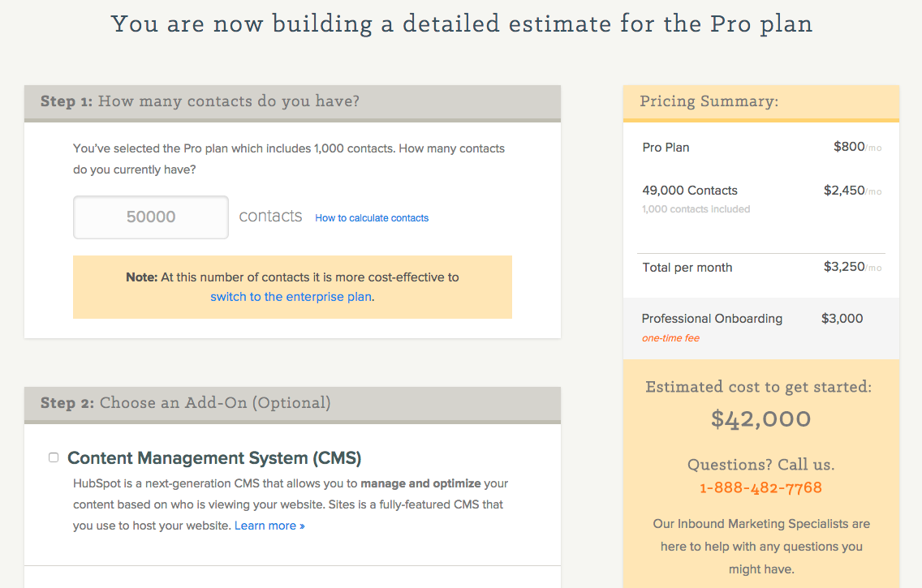
Task: Click the Estimated cost to get started heading
Action: point(759,387)
